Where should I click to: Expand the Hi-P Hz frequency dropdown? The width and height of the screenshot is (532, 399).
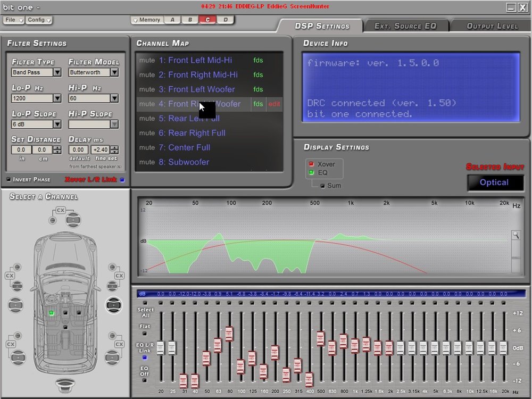tap(114, 98)
